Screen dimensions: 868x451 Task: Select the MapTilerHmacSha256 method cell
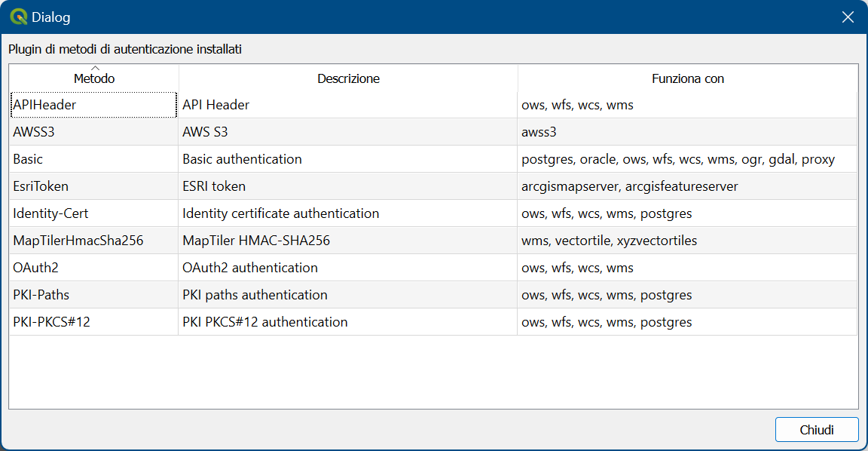(x=93, y=241)
